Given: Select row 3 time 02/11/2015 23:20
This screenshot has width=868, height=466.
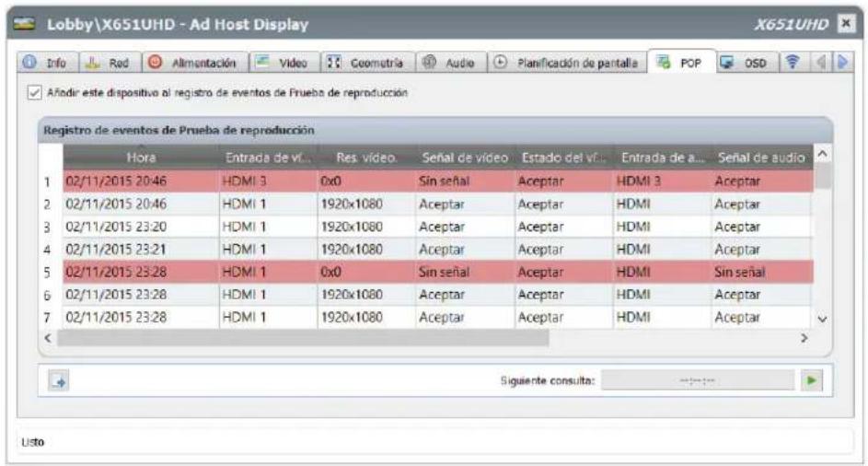Looking at the screenshot, I should 116,227.
